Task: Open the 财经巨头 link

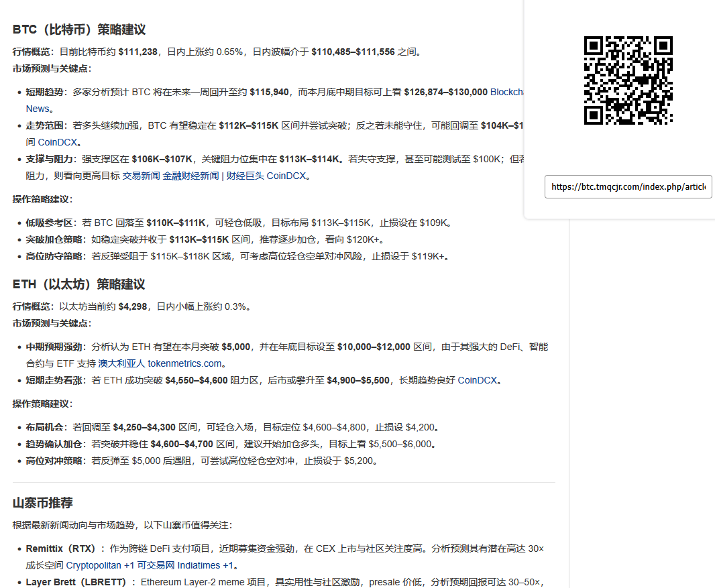Action: pyautogui.click(x=245, y=176)
